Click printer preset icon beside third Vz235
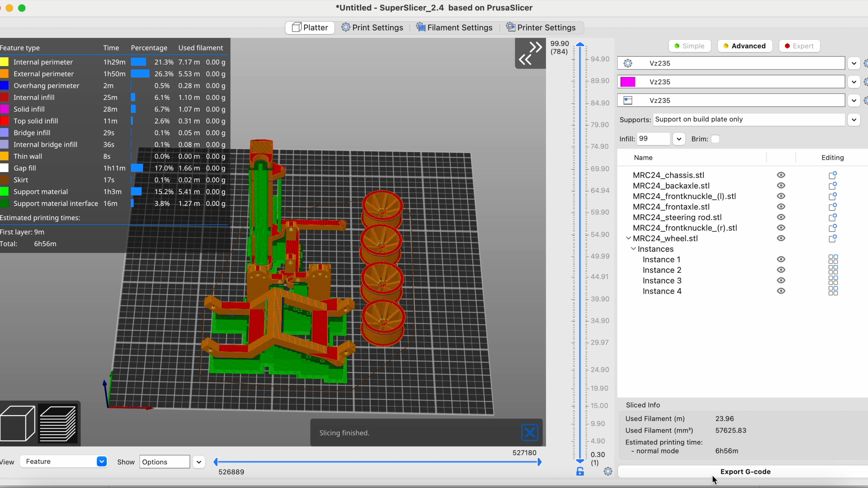This screenshot has height=488, width=868. (x=628, y=100)
